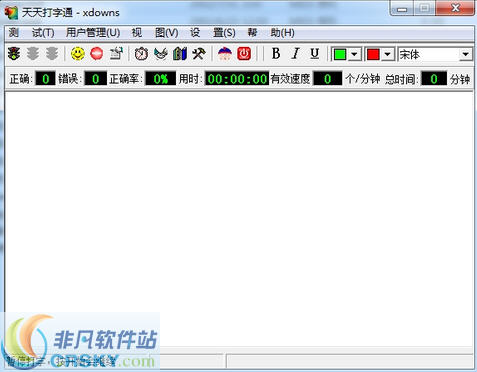The height and width of the screenshot is (372, 477).
Task: Minimize the 天天打字通 window
Action: (x=402, y=9)
